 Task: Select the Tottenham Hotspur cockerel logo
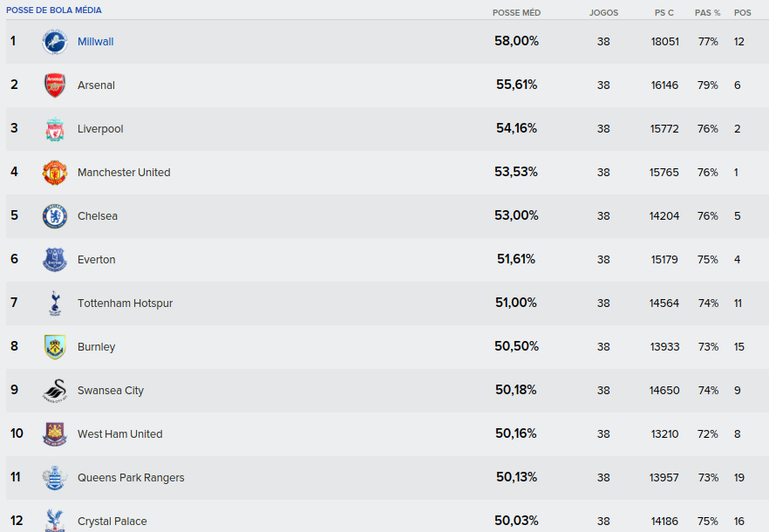tap(54, 304)
